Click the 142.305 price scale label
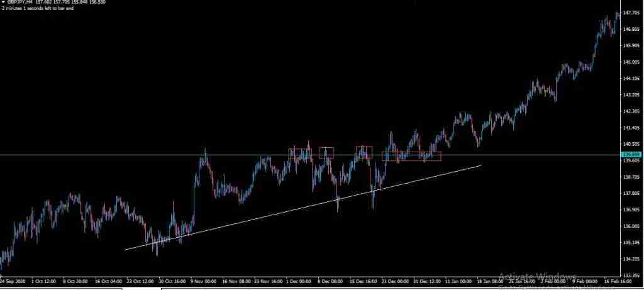Screen dimensions: 644x290 (631, 111)
